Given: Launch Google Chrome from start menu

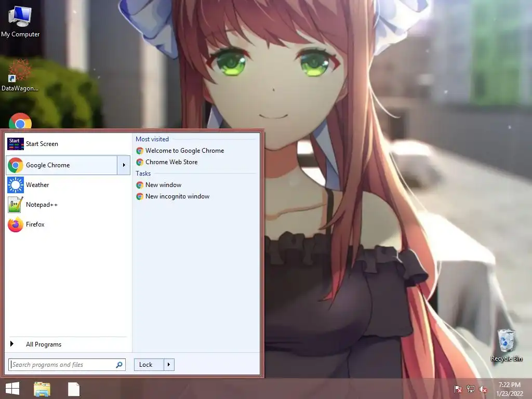Looking at the screenshot, I should tap(61, 165).
